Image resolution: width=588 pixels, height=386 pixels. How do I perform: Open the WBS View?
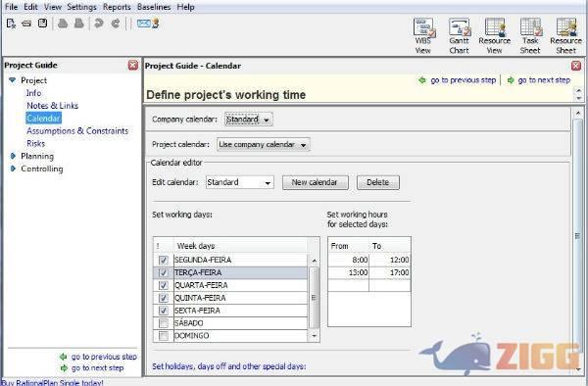(423, 36)
